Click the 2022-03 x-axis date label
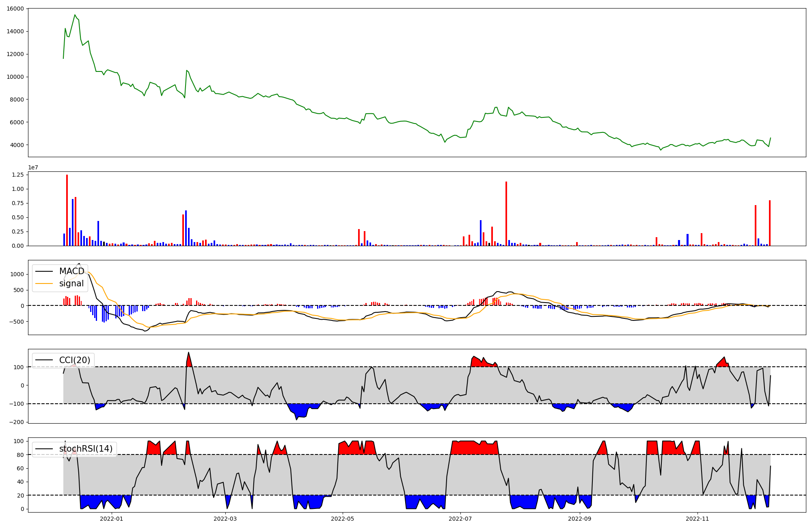The width and height of the screenshot is (812, 528). click(x=225, y=519)
